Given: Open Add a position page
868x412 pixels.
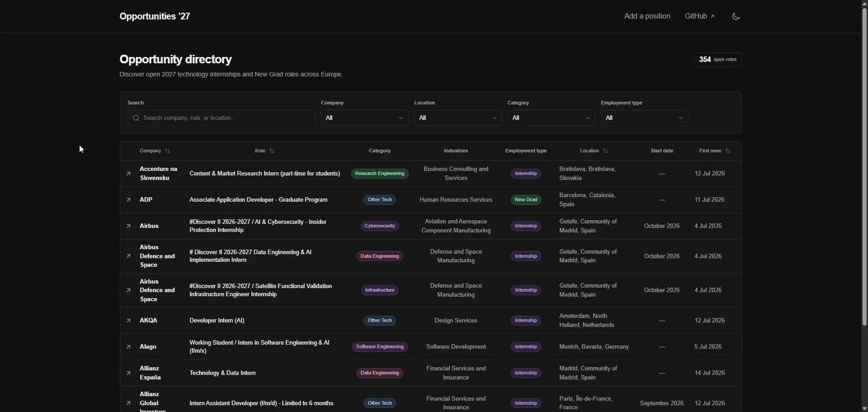Looking at the screenshot, I should tap(647, 16).
